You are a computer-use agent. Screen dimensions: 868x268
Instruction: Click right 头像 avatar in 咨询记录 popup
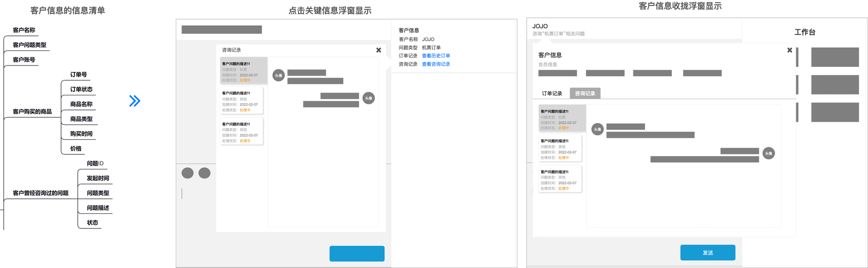tap(369, 98)
